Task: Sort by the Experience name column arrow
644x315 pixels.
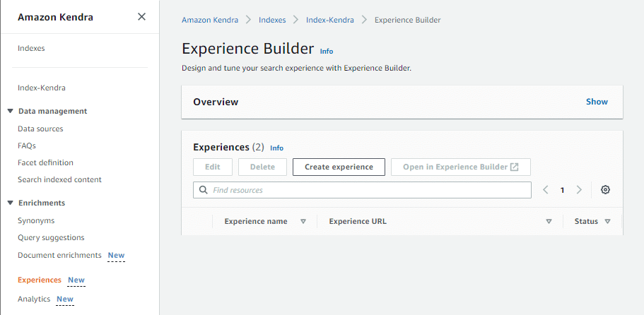Action: pyautogui.click(x=303, y=222)
